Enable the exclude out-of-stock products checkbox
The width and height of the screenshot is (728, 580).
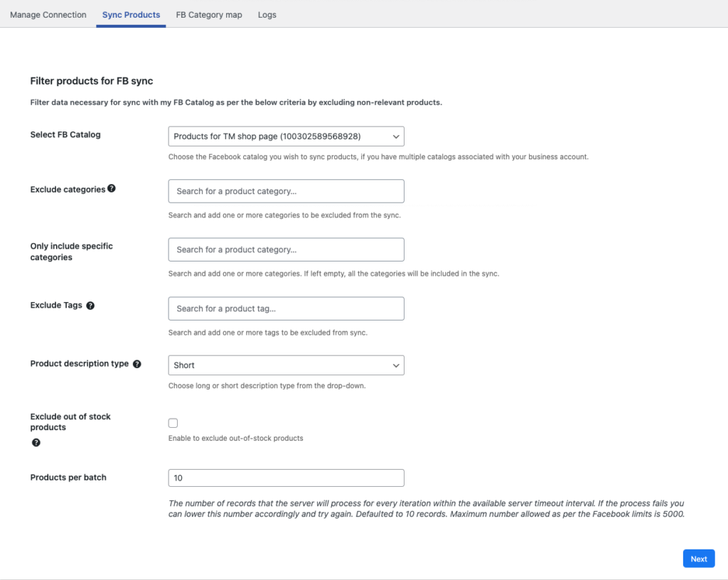[173, 423]
